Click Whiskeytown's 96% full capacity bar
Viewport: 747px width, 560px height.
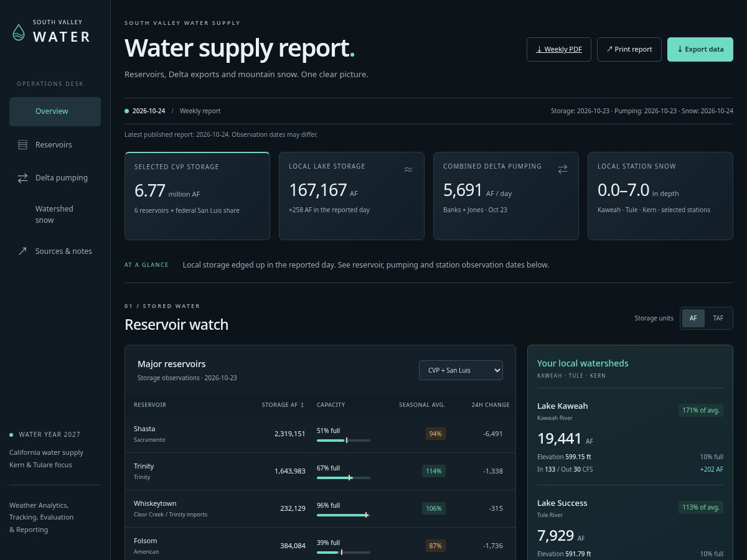344,515
